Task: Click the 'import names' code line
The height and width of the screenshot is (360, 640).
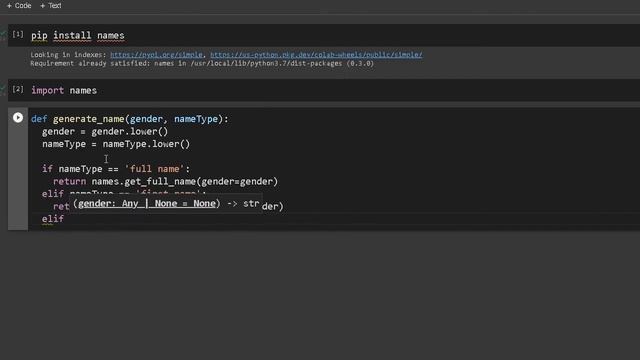Action: (64, 90)
